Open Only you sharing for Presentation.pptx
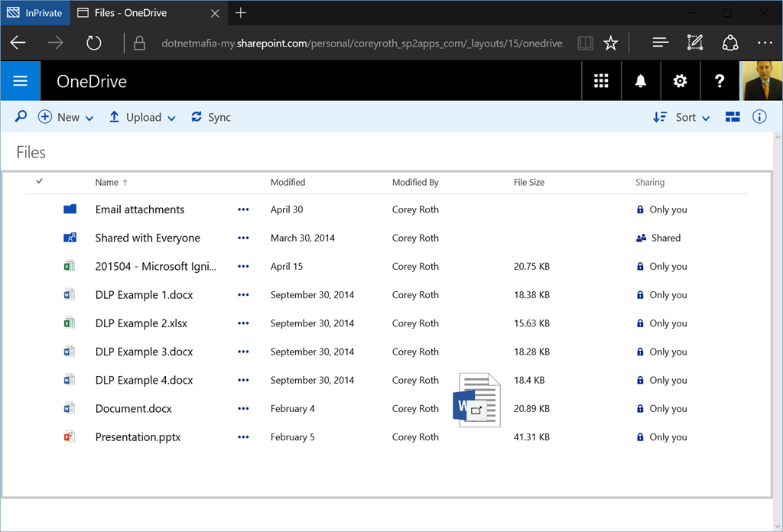 point(661,437)
